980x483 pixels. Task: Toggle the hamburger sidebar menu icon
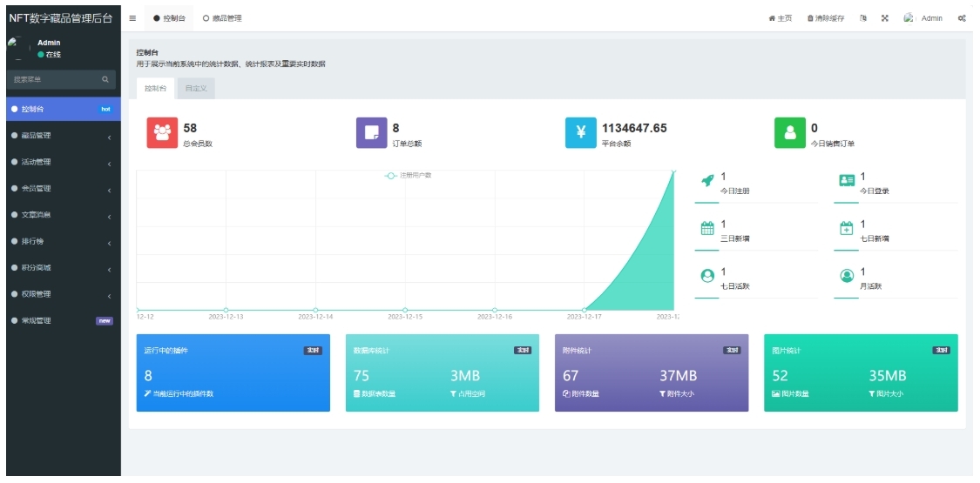pyautogui.click(x=132, y=18)
